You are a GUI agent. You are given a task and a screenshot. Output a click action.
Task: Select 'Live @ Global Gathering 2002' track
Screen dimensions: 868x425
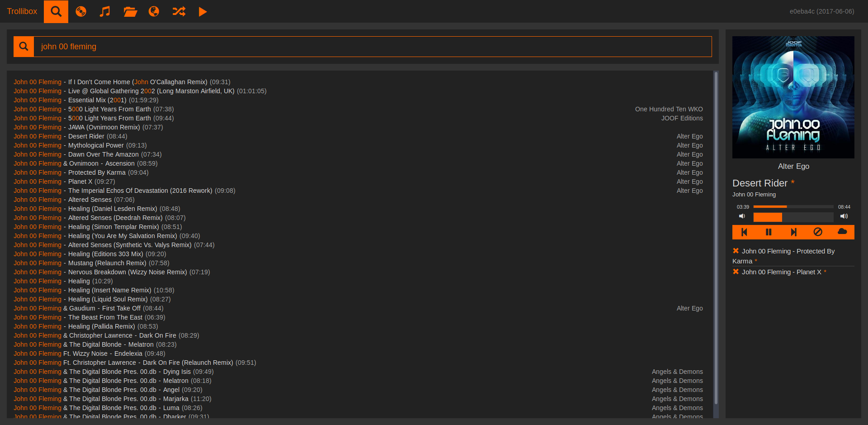151,91
